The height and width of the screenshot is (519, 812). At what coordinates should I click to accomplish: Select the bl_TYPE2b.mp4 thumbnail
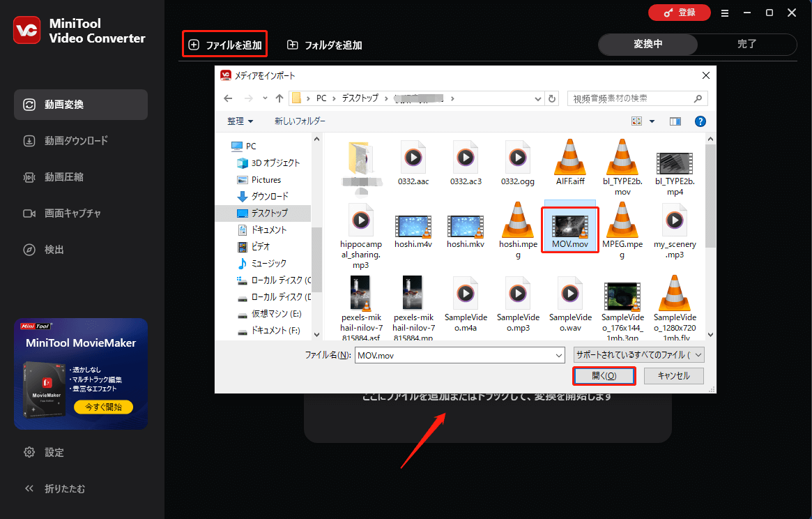point(675,163)
